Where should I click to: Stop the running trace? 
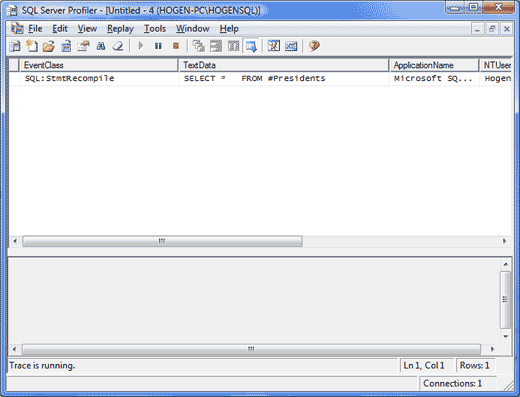tap(176, 46)
